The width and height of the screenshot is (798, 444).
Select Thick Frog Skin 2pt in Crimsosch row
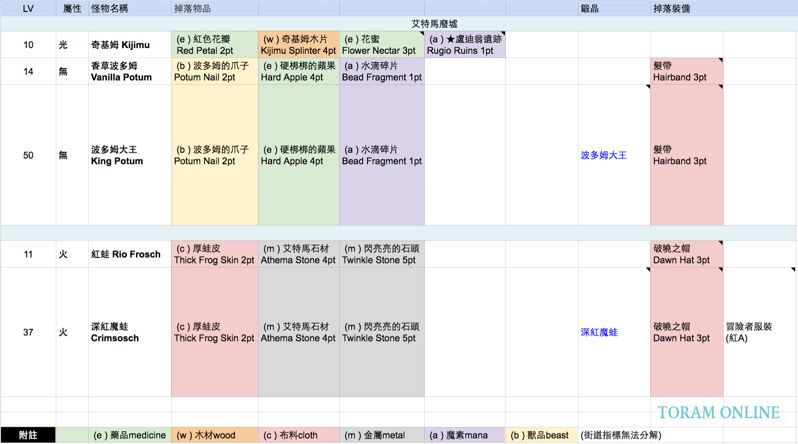pyautogui.click(x=215, y=332)
